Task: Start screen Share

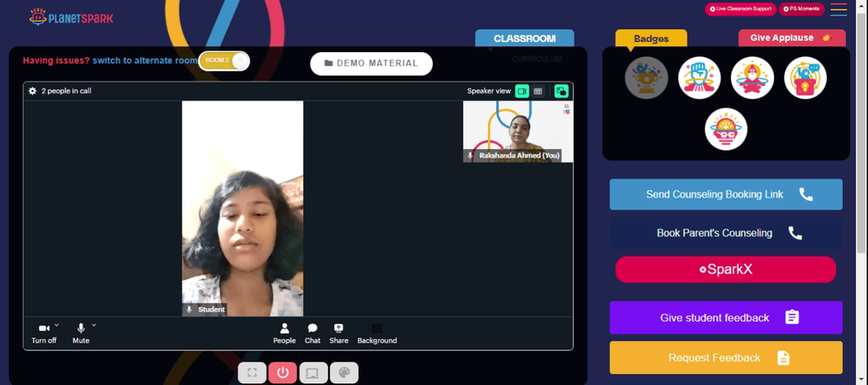Action: click(339, 334)
